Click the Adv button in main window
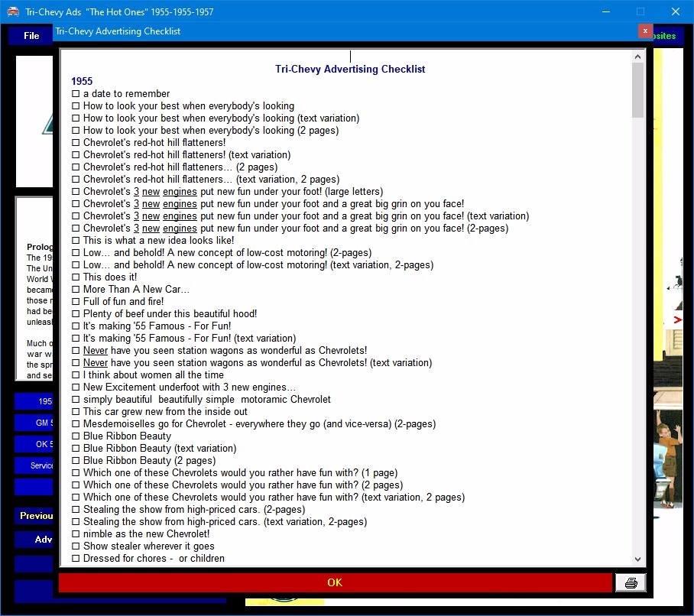 (34, 540)
